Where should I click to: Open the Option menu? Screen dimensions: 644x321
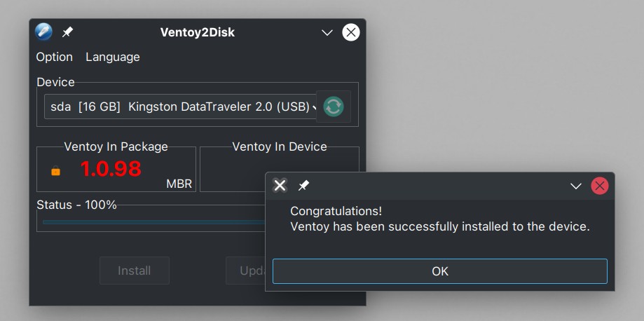tap(54, 57)
